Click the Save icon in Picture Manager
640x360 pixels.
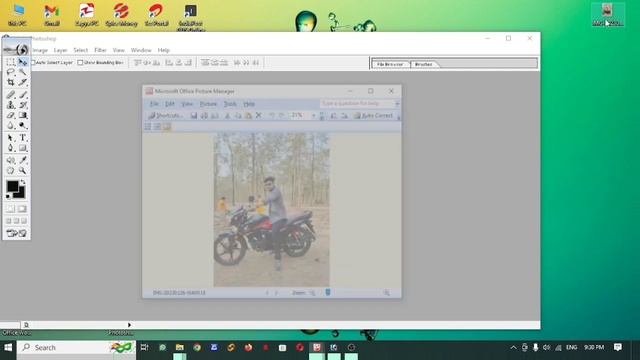[x=194, y=116]
